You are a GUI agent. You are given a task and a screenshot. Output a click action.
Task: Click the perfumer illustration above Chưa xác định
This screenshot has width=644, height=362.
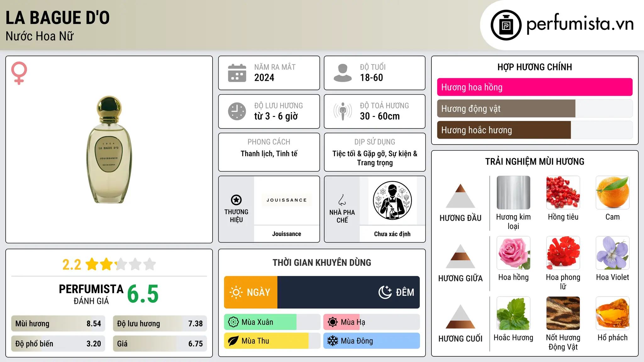(392, 200)
